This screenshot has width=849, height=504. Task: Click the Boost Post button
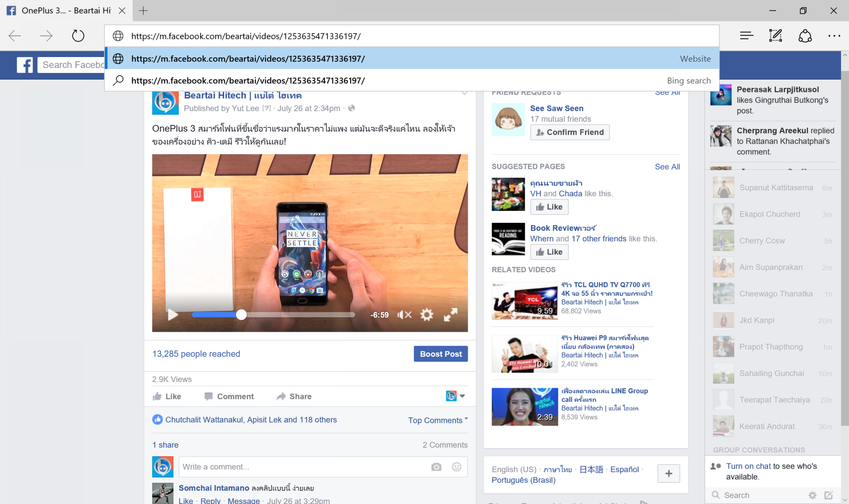(x=440, y=354)
